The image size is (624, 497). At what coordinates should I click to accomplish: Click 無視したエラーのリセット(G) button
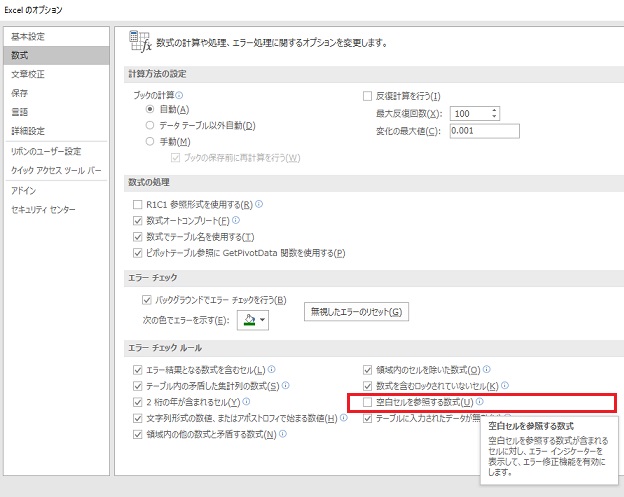[356, 312]
